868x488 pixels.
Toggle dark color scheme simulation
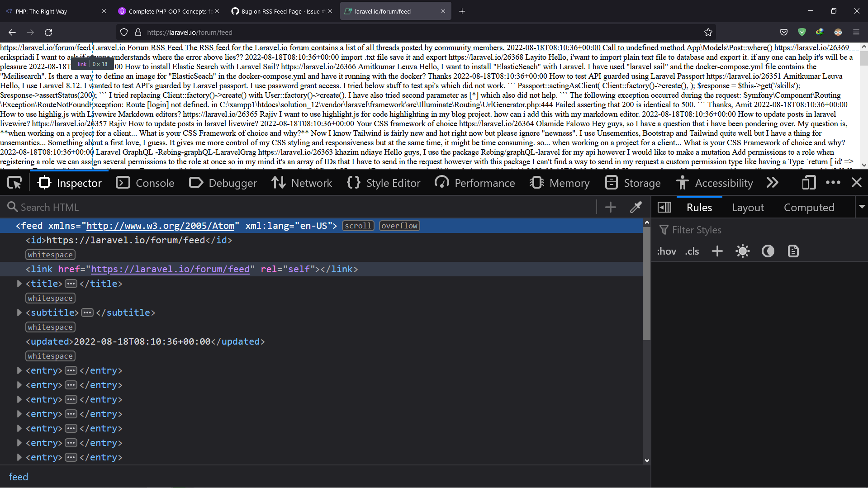pos(768,251)
